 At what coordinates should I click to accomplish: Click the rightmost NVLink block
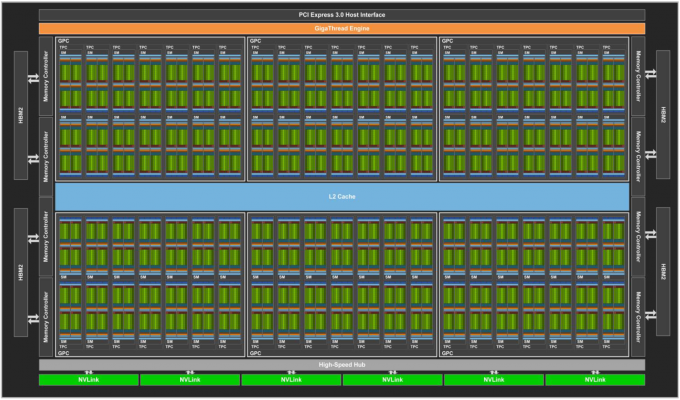(x=595, y=380)
